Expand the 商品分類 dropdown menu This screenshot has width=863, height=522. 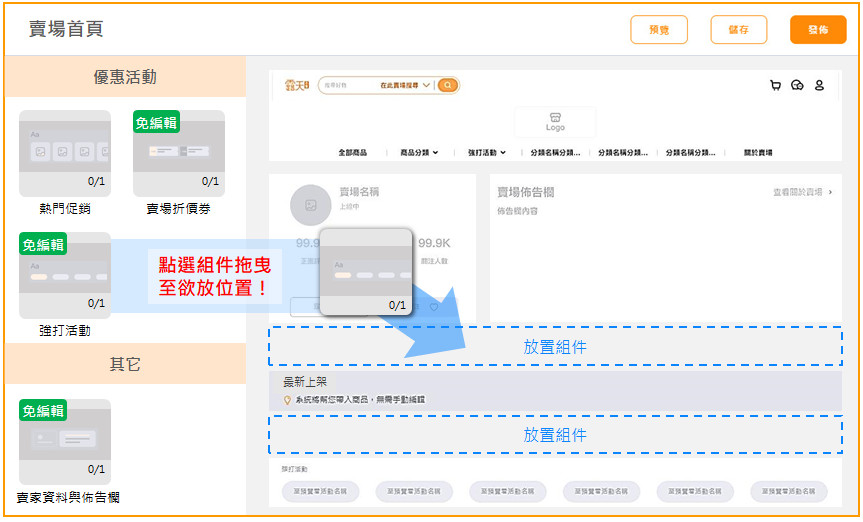click(x=419, y=153)
